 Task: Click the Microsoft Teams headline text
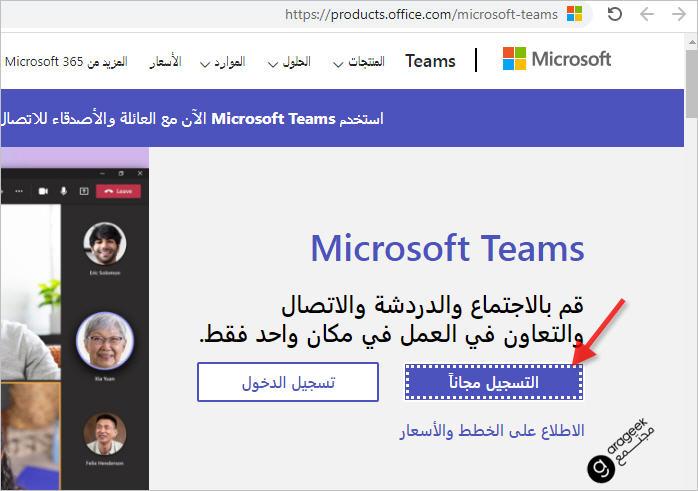pos(447,248)
